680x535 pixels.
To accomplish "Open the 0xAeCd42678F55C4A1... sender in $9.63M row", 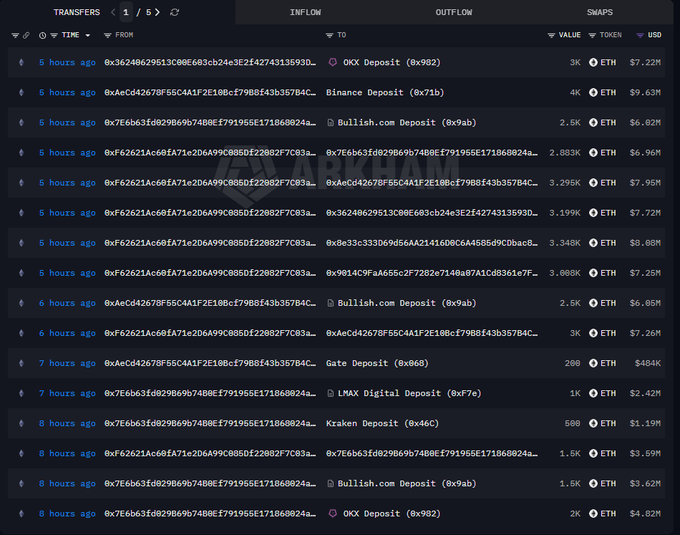I will [210, 92].
